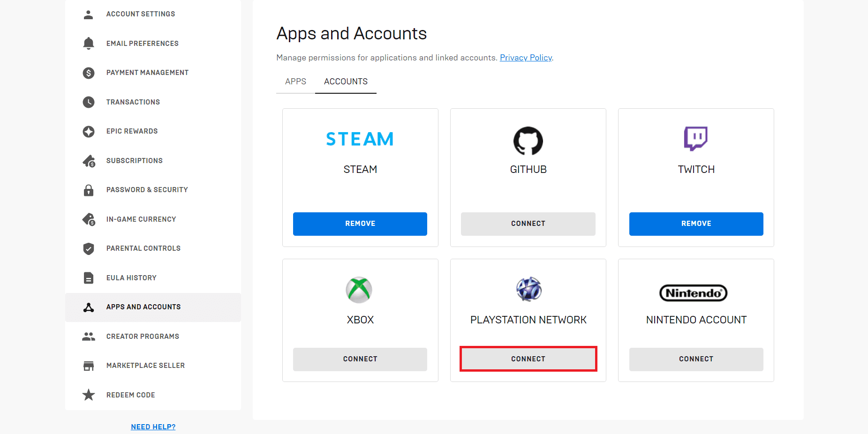
Task: Click the clock icon for Transactions
Action: pos(88,102)
